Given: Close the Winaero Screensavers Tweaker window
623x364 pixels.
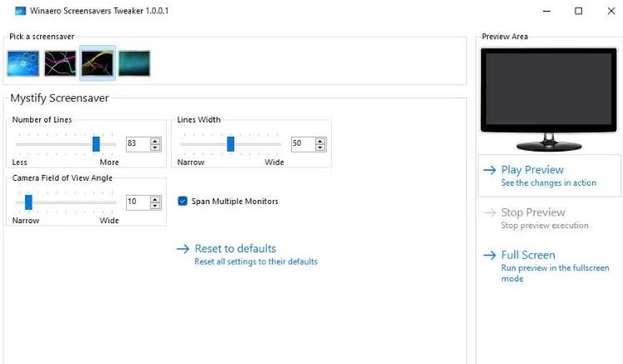Looking at the screenshot, I should tap(611, 11).
